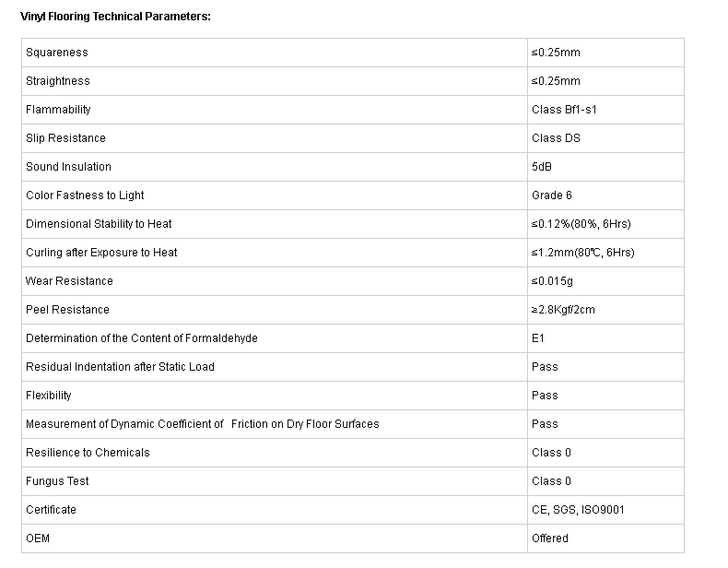This screenshot has width=728, height=568.
Task: Click the Slip Resistance row label
Action: pos(65,138)
